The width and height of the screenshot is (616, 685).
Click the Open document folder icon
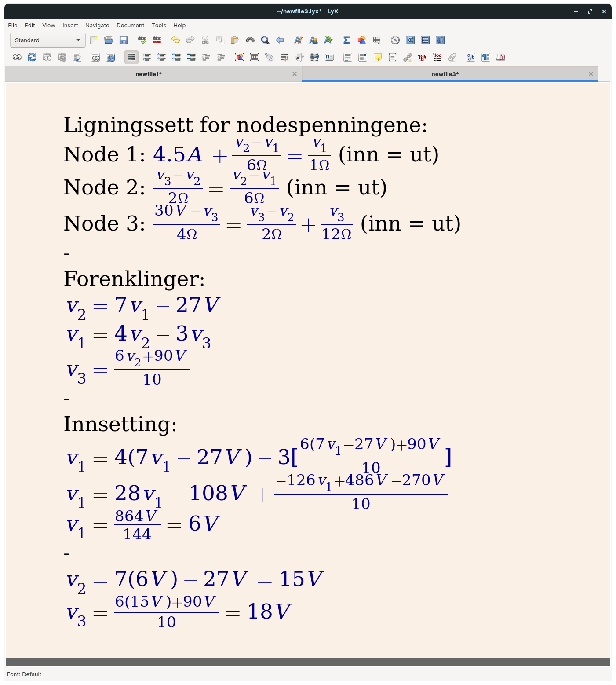[x=109, y=40]
